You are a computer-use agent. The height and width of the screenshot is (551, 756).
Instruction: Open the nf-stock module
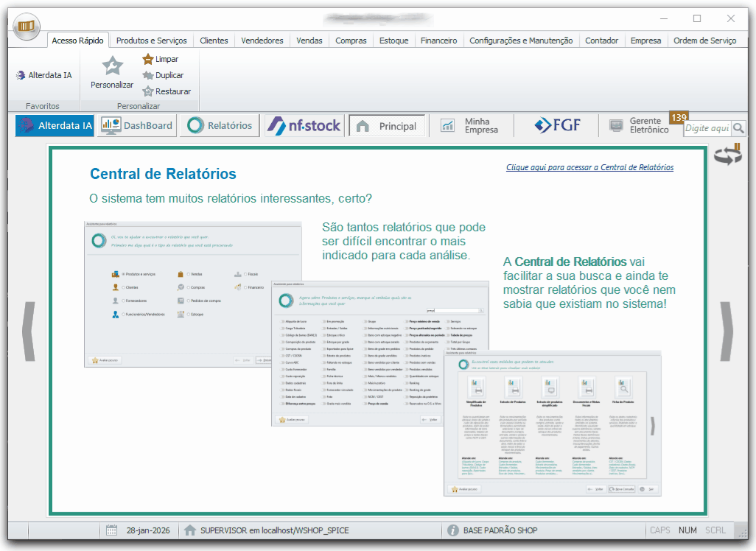coord(304,125)
